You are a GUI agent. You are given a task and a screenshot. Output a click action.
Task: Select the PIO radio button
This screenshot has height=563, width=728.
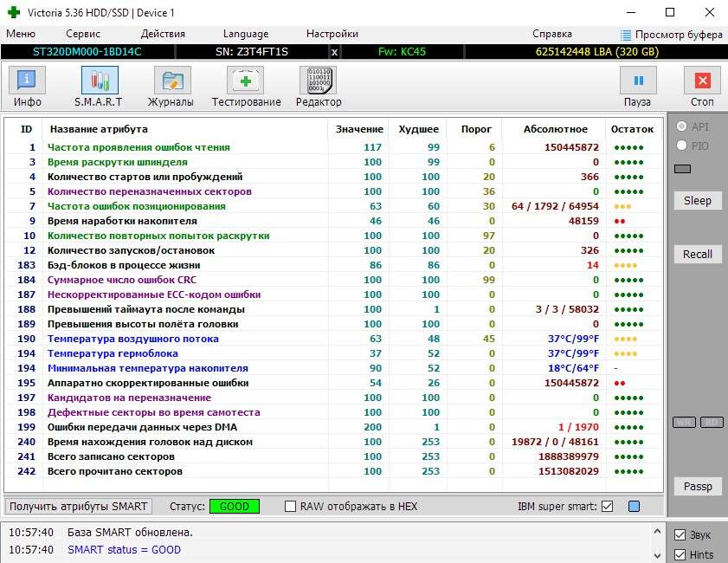pyautogui.click(x=681, y=146)
